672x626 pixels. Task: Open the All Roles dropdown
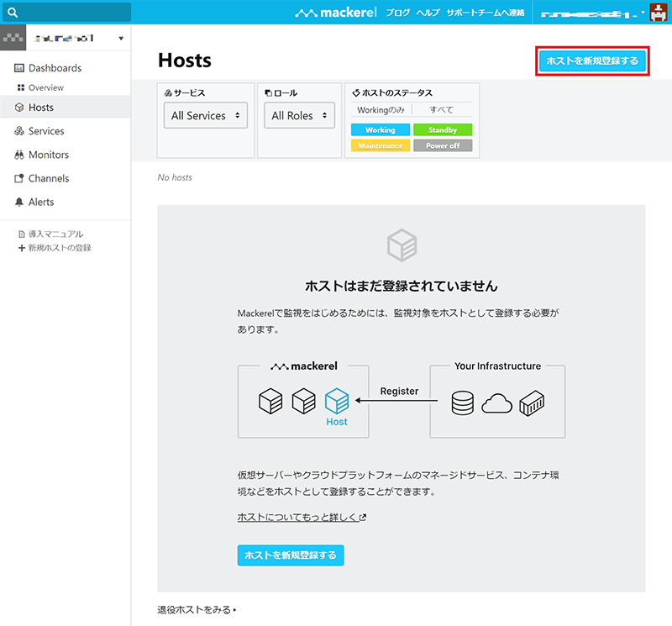pos(299,116)
